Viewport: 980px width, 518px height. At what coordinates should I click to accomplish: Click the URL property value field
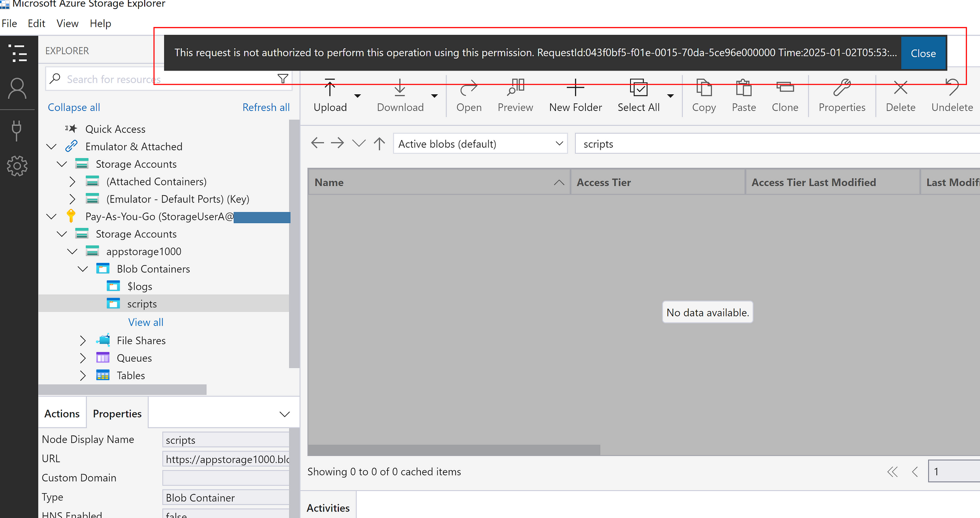pos(226,459)
